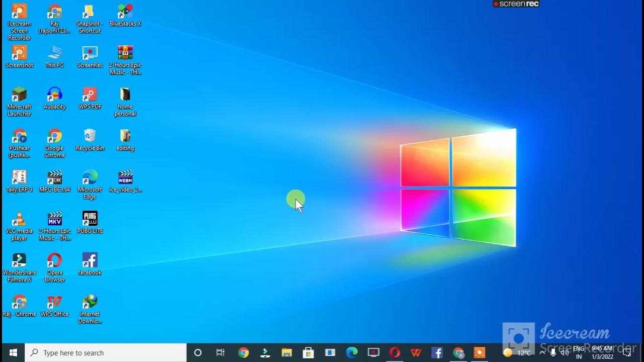644x362 pixels.
Task: Open Cortana from the taskbar
Action: pos(198,353)
